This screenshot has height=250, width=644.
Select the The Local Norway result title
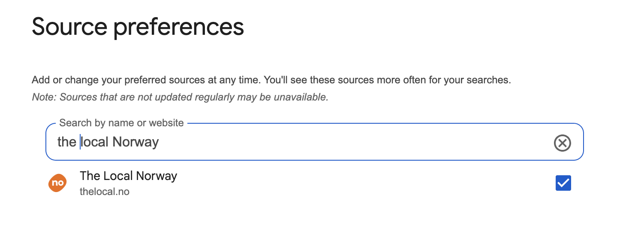point(128,176)
